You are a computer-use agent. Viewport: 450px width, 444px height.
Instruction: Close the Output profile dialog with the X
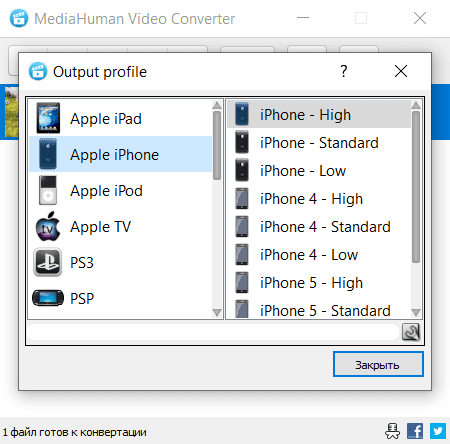(401, 71)
